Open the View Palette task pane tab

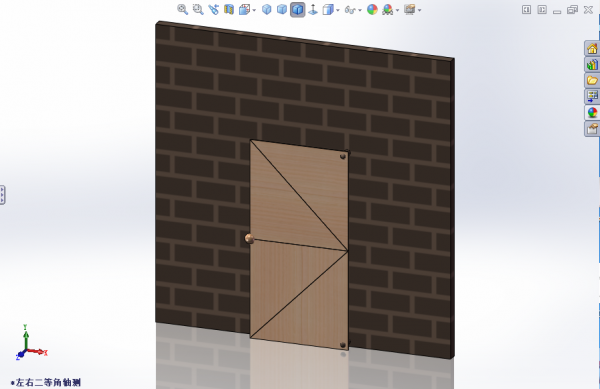point(592,96)
